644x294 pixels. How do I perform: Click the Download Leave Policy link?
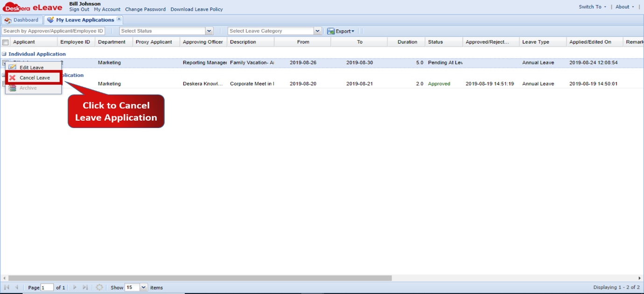point(196,9)
